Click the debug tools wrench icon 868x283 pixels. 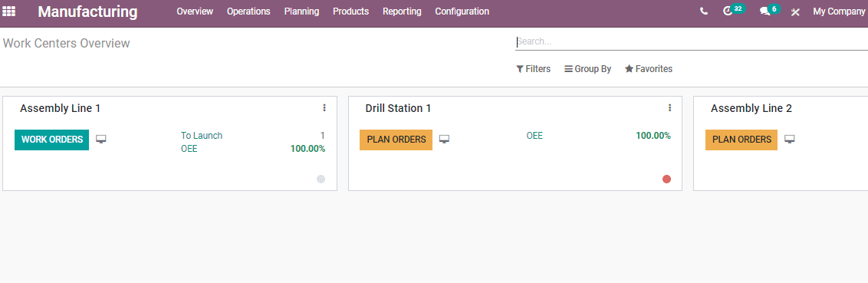click(x=795, y=12)
